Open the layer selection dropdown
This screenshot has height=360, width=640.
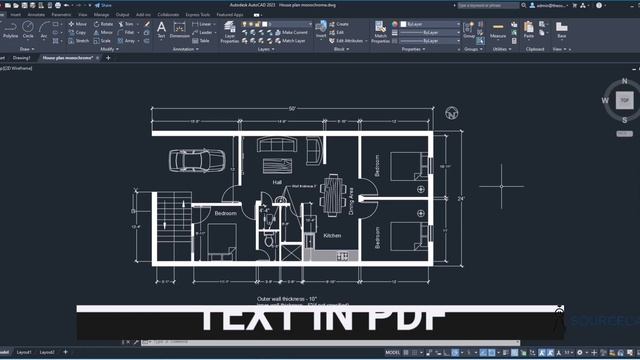[277, 24]
